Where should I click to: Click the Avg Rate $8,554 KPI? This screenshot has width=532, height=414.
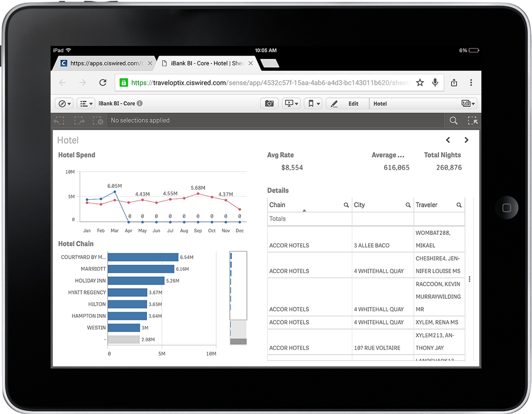click(x=292, y=168)
